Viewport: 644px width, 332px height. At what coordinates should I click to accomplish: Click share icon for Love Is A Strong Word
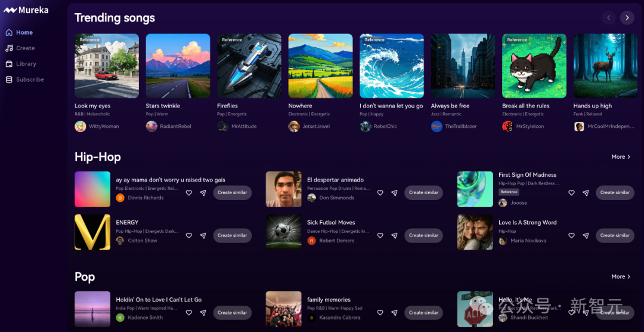(x=586, y=236)
